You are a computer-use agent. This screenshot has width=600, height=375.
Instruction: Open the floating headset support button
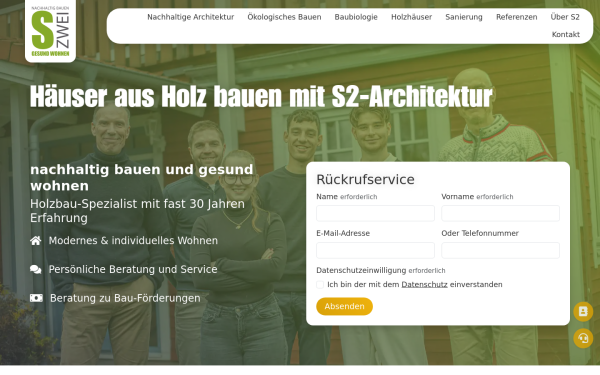tap(583, 338)
